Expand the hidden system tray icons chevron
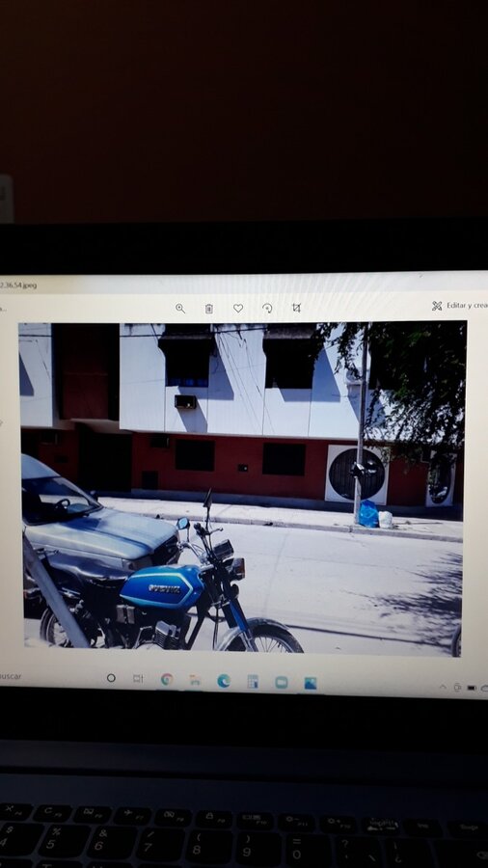Viewport: 488px width, 868px height. (443, 687)
